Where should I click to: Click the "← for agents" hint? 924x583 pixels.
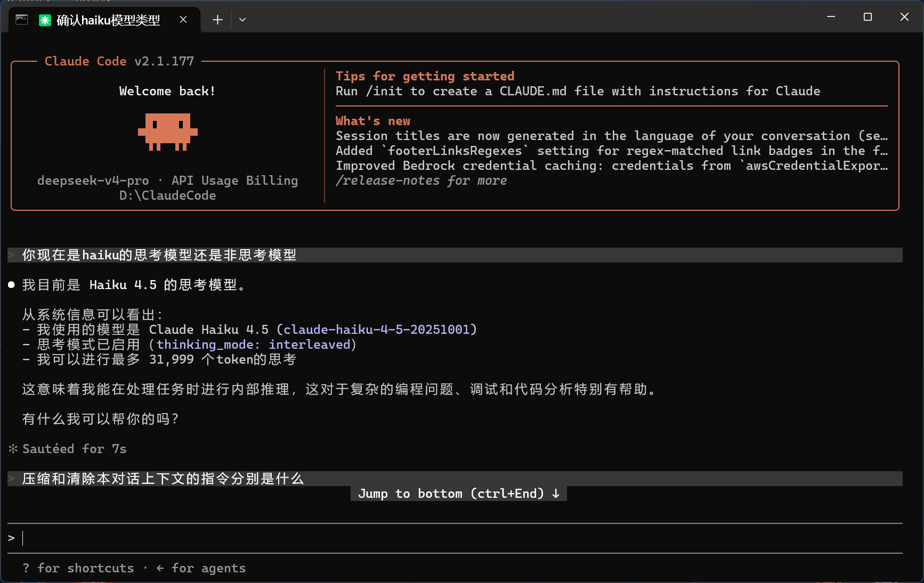click(x=201, y=568)
